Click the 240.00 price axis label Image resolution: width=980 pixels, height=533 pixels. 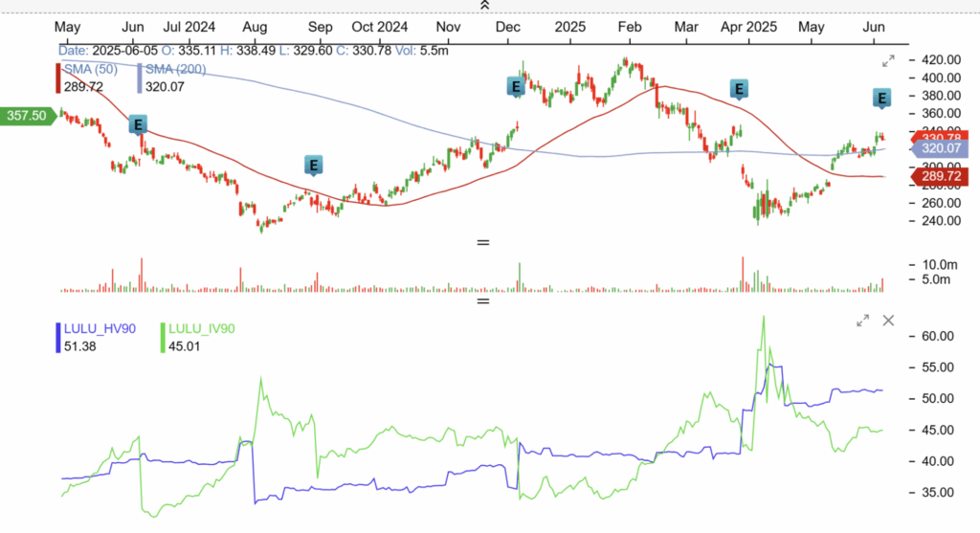(942, 221)
